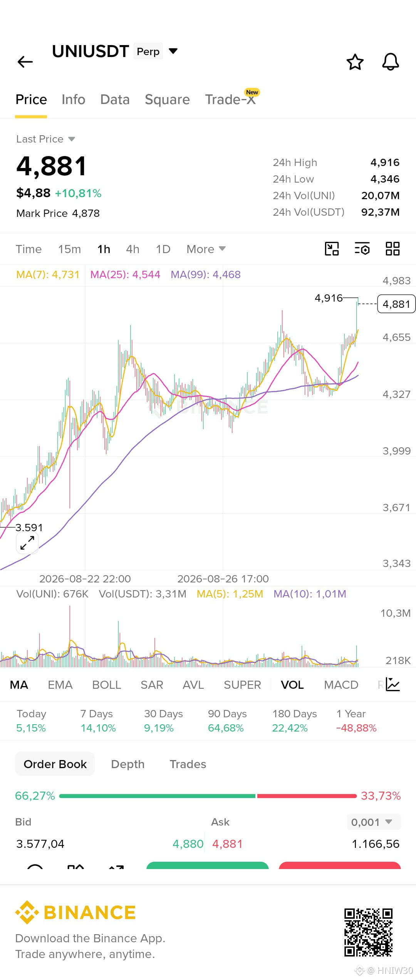Click the 24h High value 4,916
Image resolution: width=416 pixels, height=980 pixels.
tap(385, 163)
